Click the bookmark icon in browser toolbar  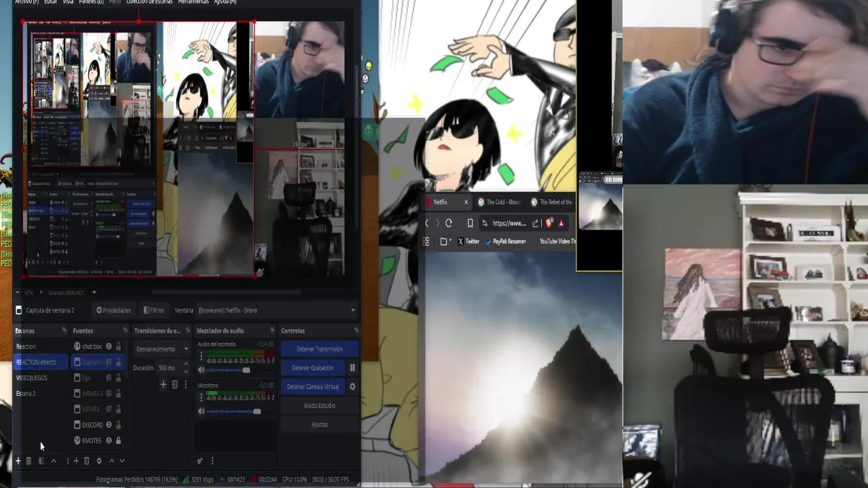pos(470,223)
